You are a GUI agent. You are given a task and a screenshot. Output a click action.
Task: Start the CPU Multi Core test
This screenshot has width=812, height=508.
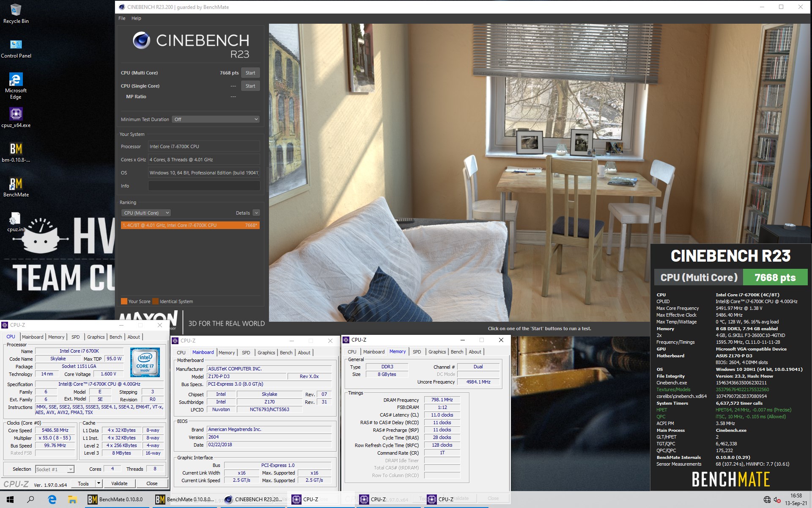[250, 73]
